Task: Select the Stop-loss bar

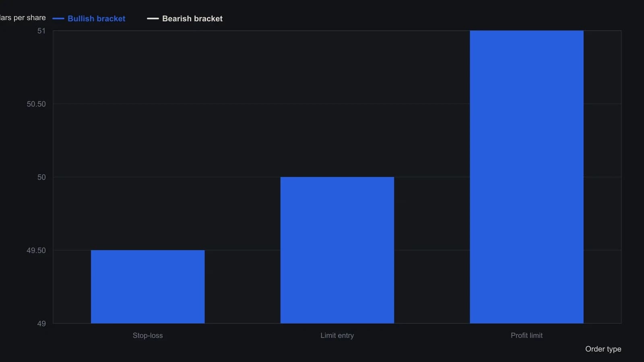Action: (x=148, y=287)
